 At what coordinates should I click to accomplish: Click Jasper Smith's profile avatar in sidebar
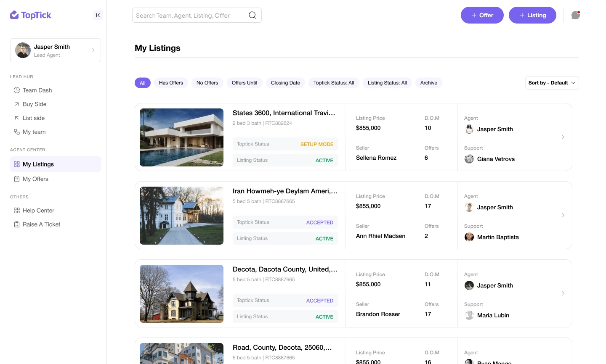[23, 50]
